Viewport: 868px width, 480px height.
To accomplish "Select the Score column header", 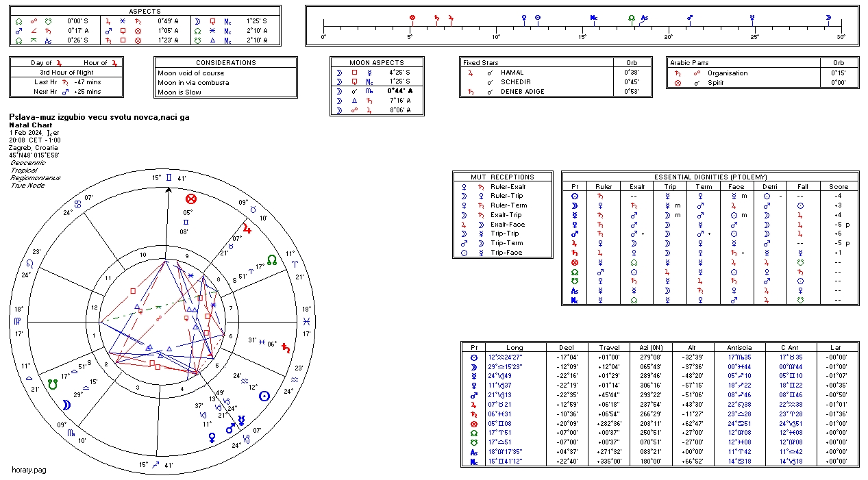I will coord(839,186).
